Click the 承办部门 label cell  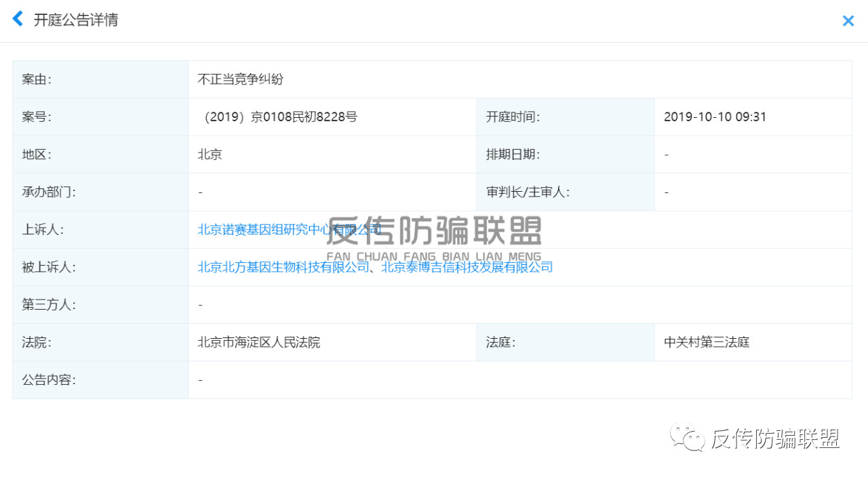100,192
